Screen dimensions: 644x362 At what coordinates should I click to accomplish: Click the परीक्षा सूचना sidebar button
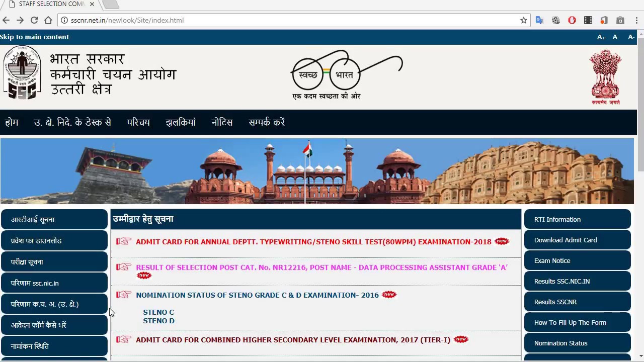pos(54,262)
